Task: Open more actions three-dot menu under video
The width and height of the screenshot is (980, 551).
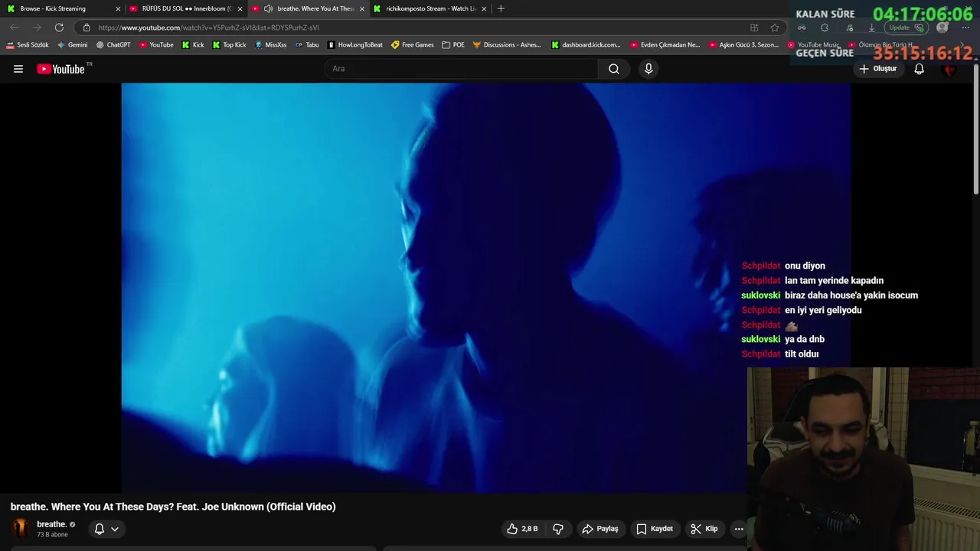Action: tap(739, 529)
